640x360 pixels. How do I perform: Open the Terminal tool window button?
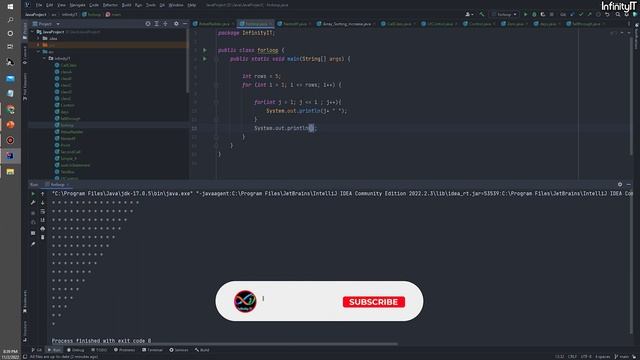point(152,350)
